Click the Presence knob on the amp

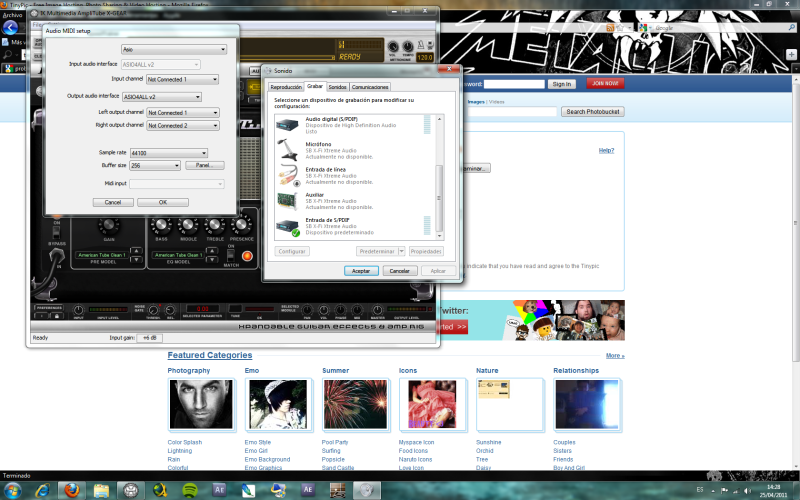[241, 224]
